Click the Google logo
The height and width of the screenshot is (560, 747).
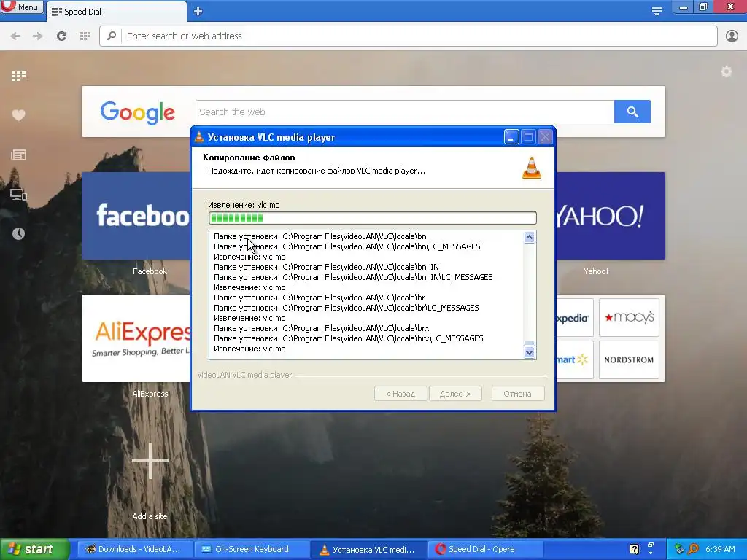click(137, 112)
